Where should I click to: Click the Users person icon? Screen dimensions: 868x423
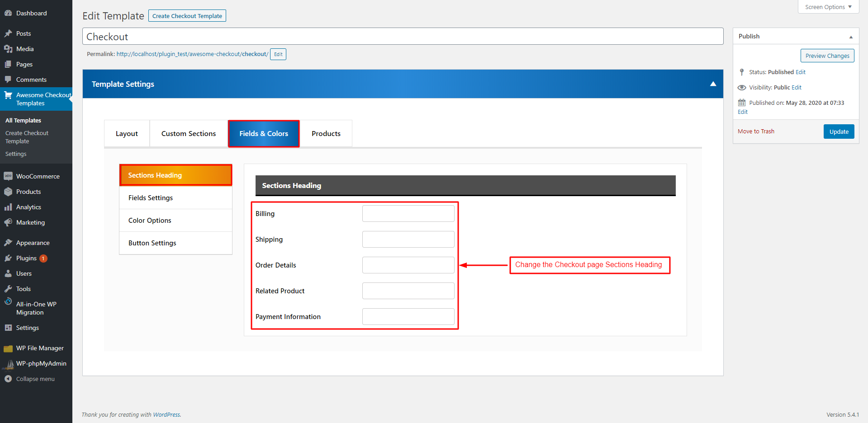(8, 273)
